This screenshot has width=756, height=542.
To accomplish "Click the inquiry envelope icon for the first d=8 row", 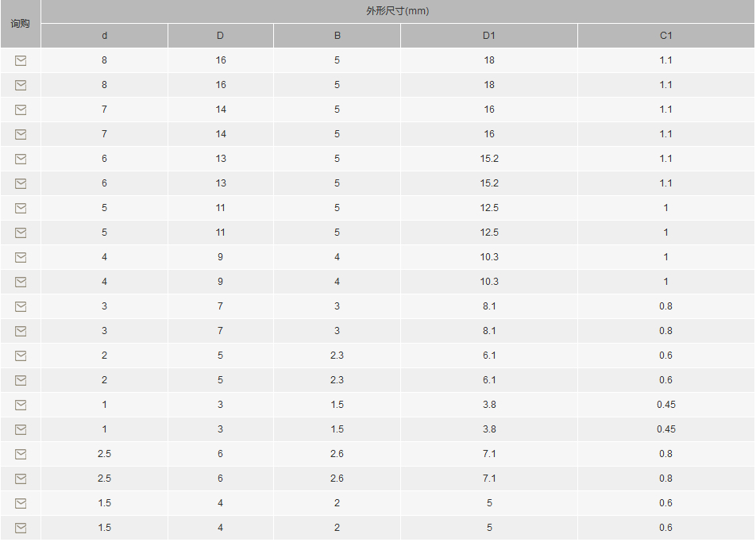I will point(21,60).
